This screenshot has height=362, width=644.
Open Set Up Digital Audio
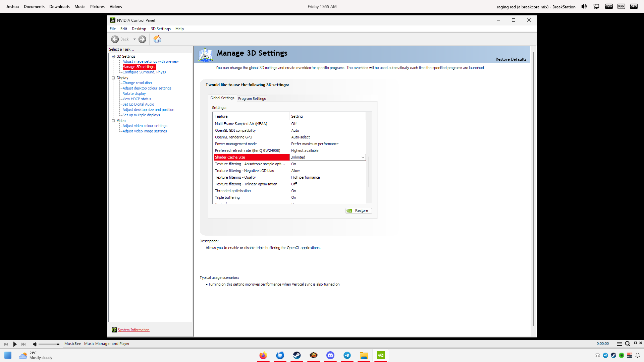tap(138, 104)
